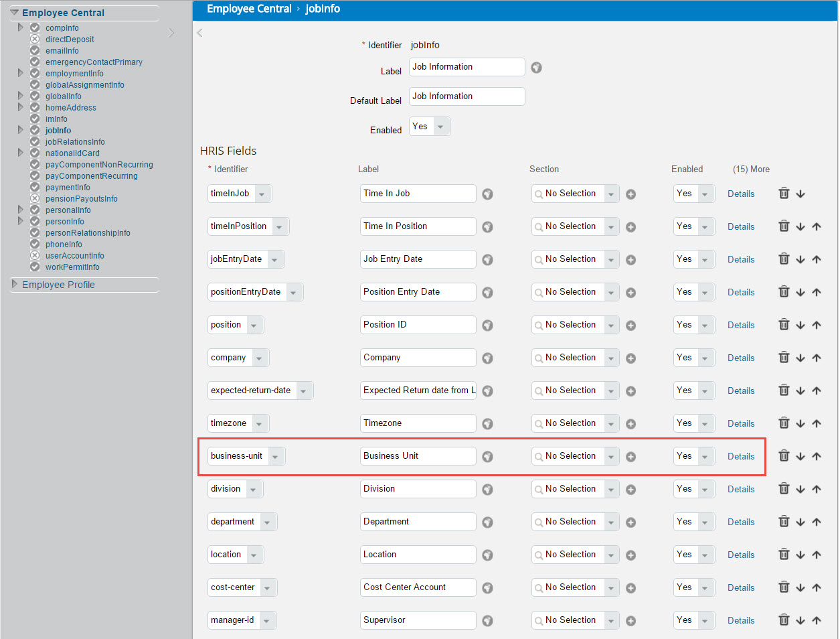Viewport: 840px width, 639px height.
Task: Delete the location field row
Action: [784, 555]
